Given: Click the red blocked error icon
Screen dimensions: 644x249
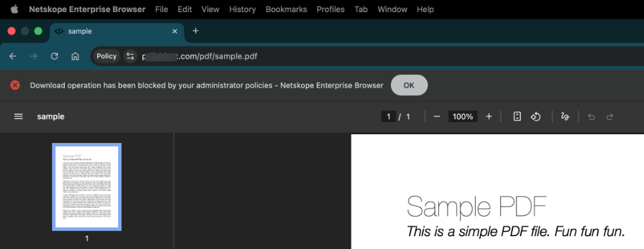Looking at the screenshot, I should pos(16,85).
